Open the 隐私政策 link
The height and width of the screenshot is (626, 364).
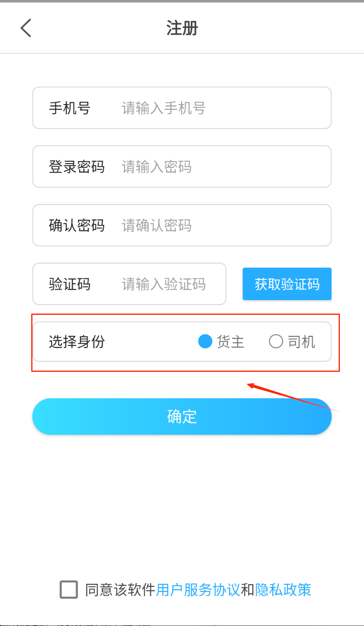pyautogui.click(x=283, y=590)
